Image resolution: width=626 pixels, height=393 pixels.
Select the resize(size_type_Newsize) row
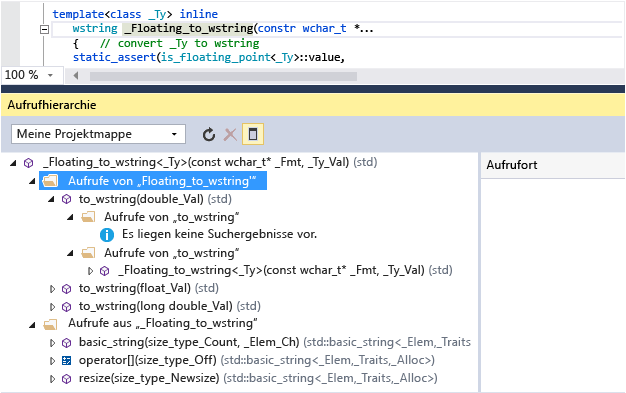[x=258, y=378]
